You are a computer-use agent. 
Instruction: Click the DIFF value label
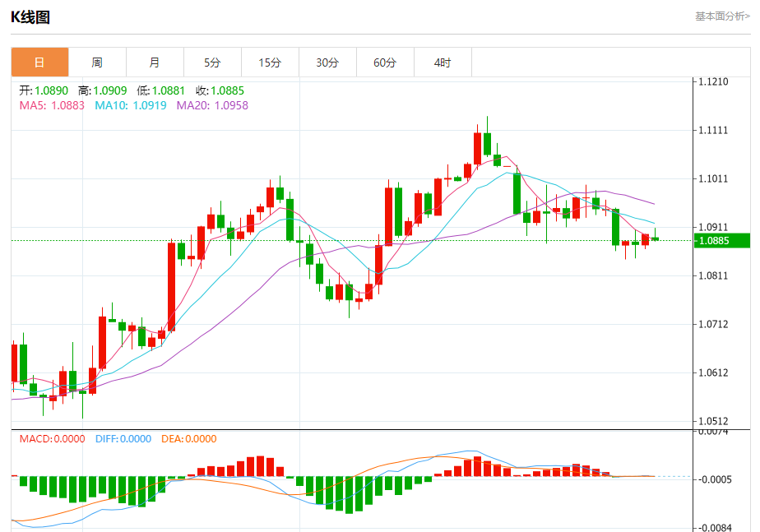pos(123,439)
